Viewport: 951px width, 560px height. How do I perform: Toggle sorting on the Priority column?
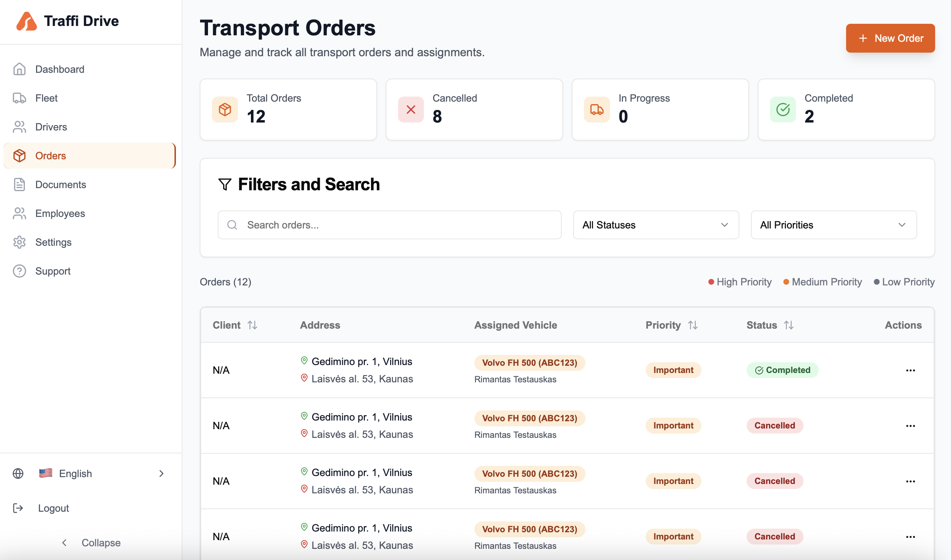(x=693, y=325)
